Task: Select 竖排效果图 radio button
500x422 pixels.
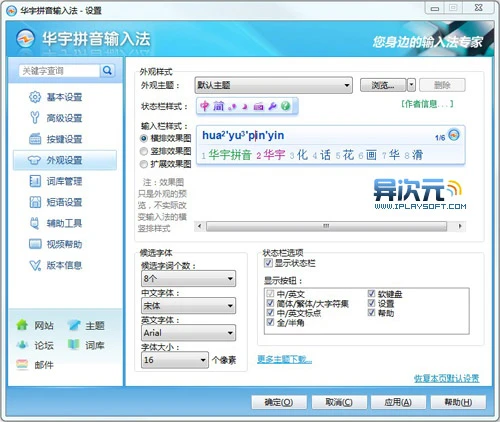Action: tap(144, 151)
